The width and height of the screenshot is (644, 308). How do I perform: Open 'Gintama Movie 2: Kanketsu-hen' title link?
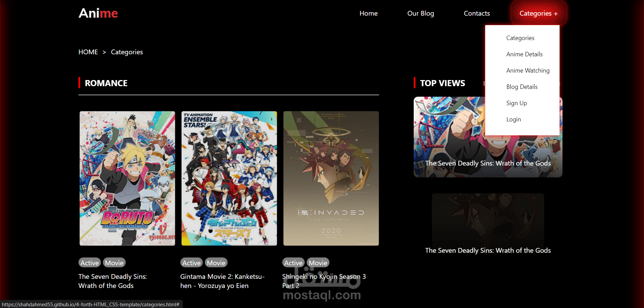pyautogui.click(x=222, y=281)
